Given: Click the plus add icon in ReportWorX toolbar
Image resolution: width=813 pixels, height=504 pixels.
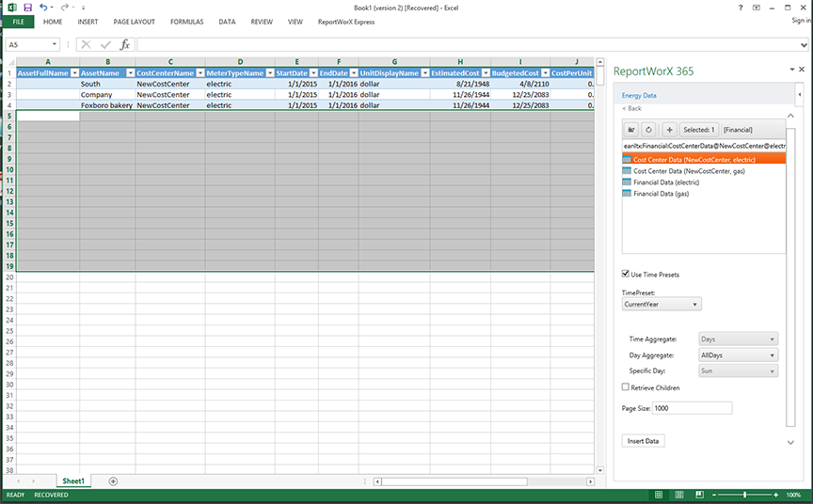Looking at the screenshot, I should pyautogui.click(x=669, y=130).
